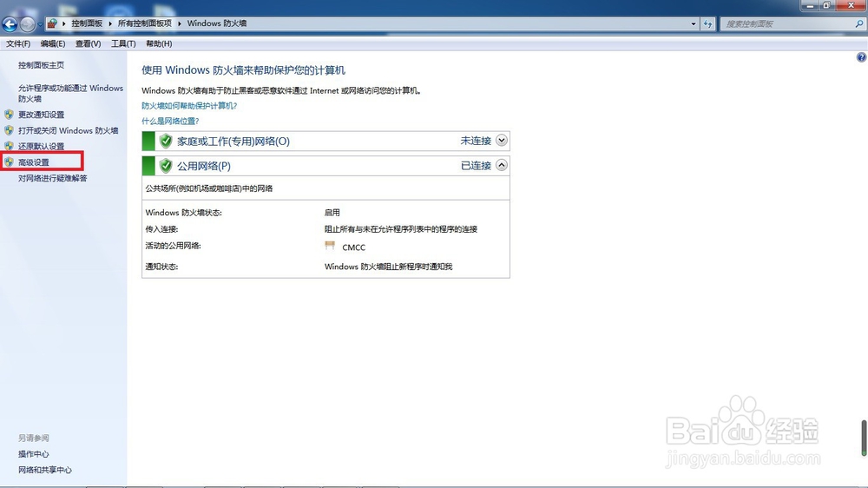
Task: Click heading 使用 Windows 防火墙来帮助保护您的计算机
Action: click(x=244, y=70)
